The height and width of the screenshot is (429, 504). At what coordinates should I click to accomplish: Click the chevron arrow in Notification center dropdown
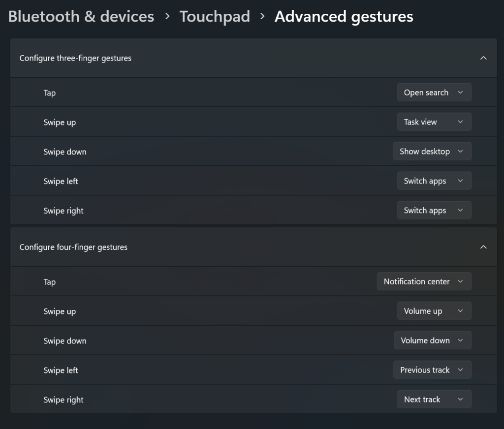tap(460, 281)
